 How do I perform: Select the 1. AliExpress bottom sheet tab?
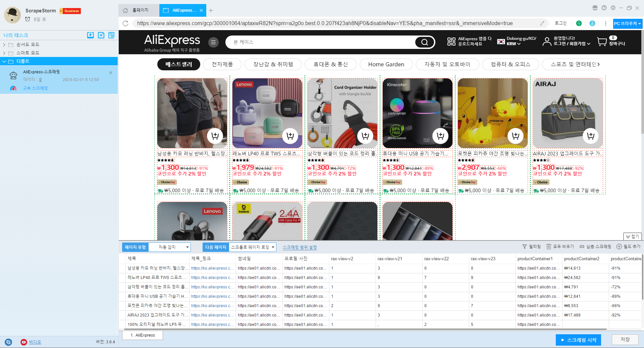pyautogui.click(x=143, y=335)
